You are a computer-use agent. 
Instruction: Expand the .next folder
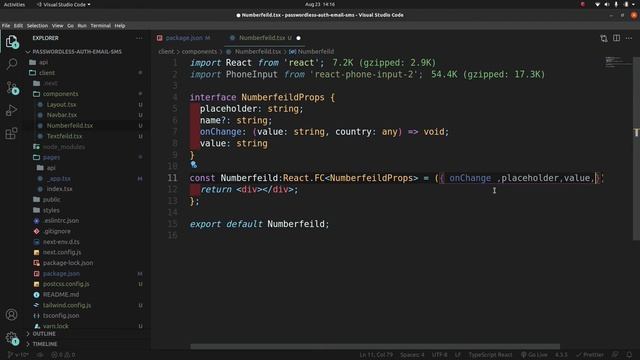(51, 83)
